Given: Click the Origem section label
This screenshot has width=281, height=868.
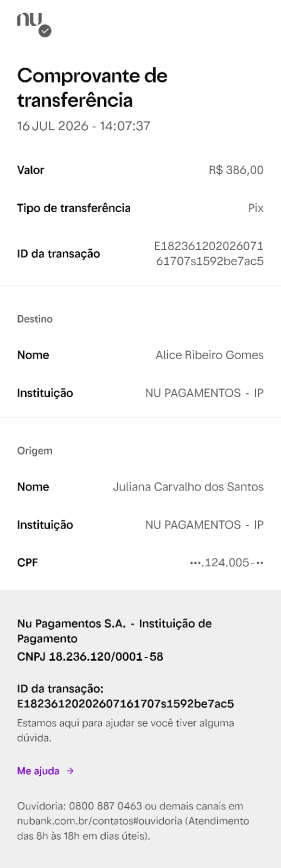Looking at the screenshot, I should tap(35, 450).
